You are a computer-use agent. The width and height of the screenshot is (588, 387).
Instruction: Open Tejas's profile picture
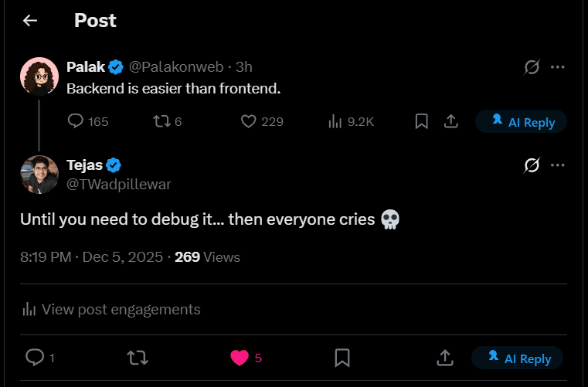click(39, 174)
